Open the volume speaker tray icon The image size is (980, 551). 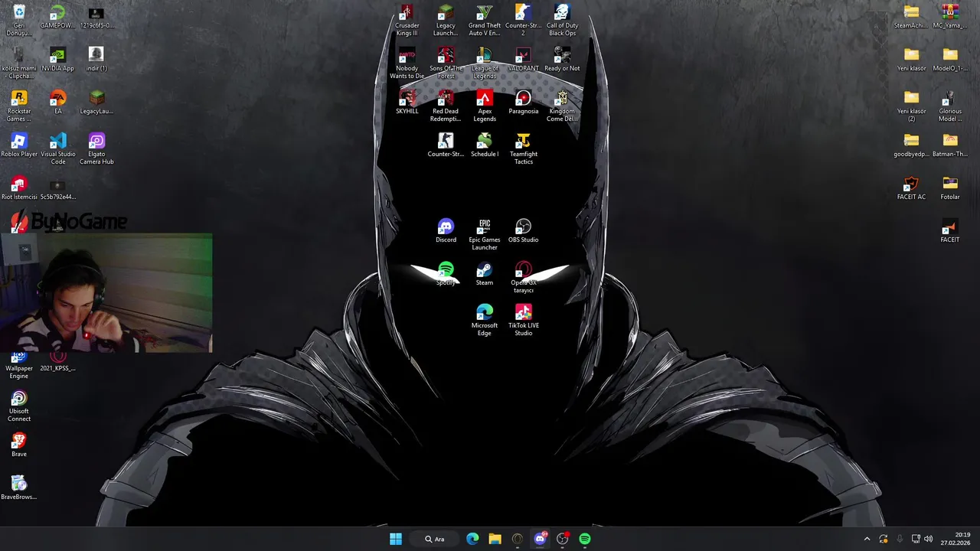click(929, 539)
